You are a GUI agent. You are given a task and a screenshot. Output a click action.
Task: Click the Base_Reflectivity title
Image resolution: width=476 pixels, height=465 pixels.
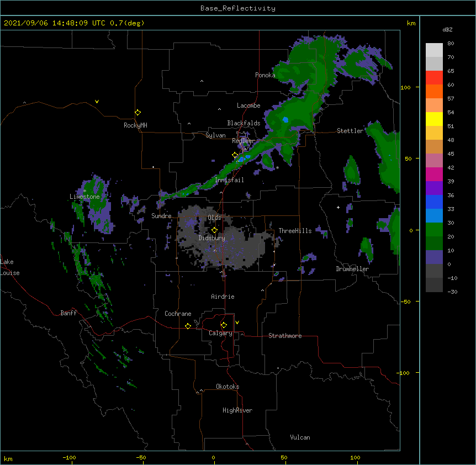tap(238, 8)
